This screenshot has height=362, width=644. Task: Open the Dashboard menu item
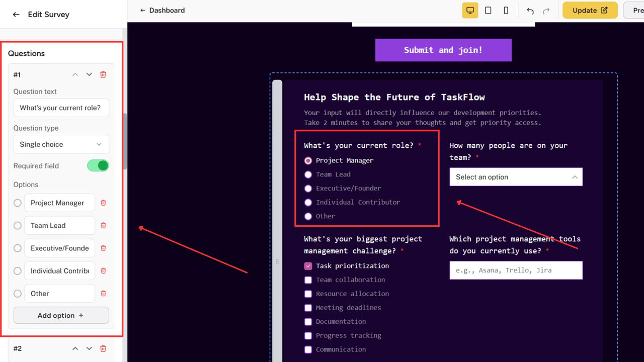point(167,10)
